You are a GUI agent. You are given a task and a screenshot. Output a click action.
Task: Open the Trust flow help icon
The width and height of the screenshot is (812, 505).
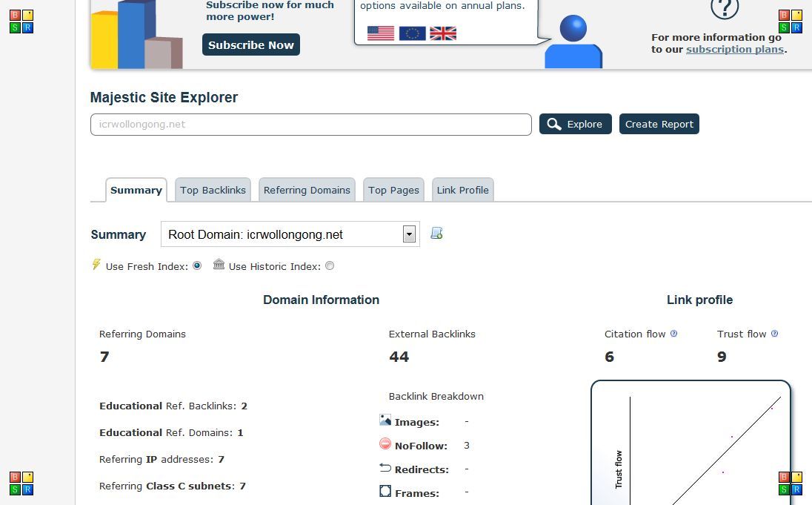pos(775,334)
